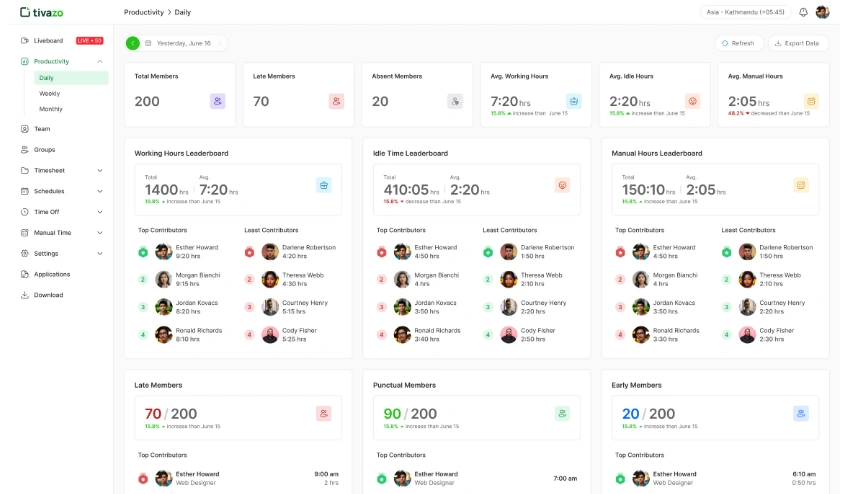
Task: Click Esther Howard's avatar in Working Hours Leaderboard
Action: (x=163, y=252)
